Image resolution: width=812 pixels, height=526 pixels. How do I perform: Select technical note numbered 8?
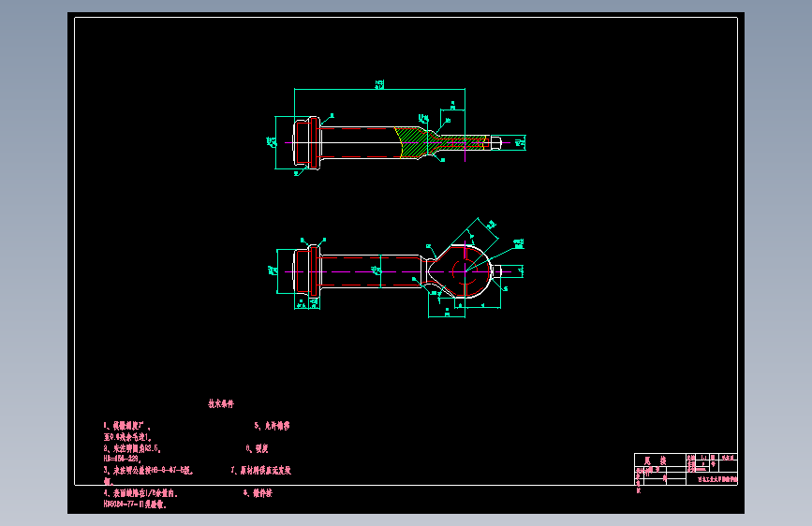coord(258,493)
